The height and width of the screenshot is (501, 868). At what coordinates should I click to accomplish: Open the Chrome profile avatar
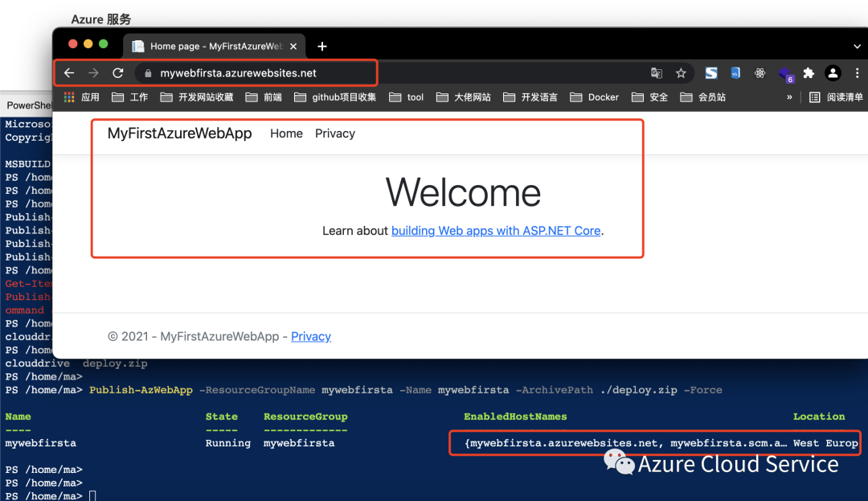click(833, 73)
